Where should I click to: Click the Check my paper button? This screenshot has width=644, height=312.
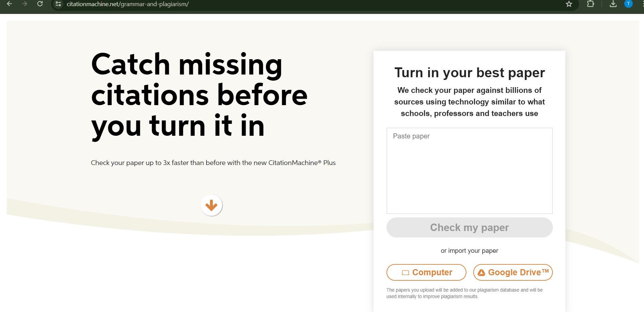coord(469,227)
